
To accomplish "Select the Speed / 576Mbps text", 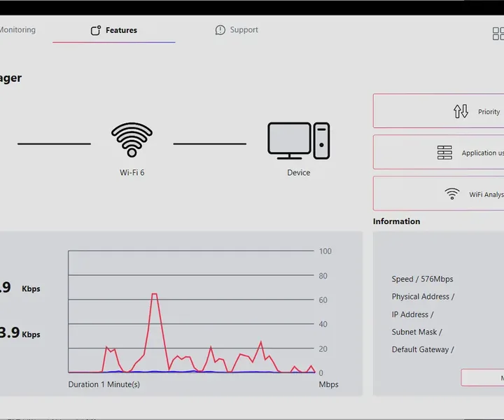I will pos(422,279).
